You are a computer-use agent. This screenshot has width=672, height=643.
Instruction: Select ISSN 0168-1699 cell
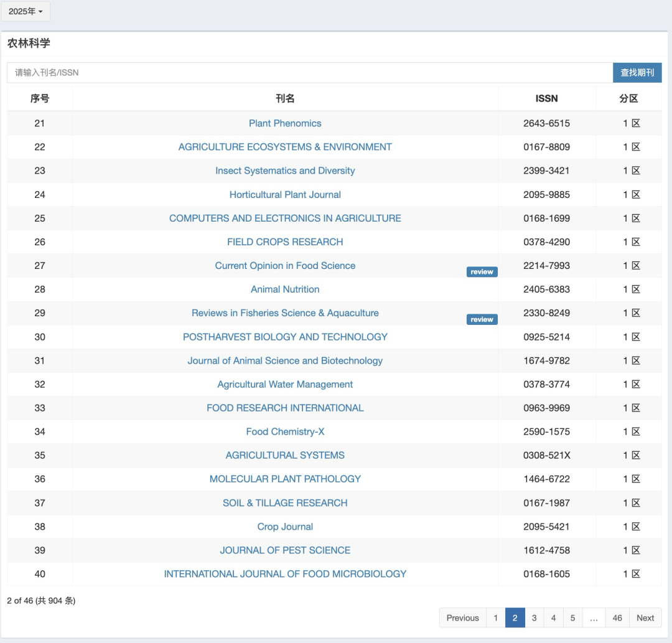[546, 218]
